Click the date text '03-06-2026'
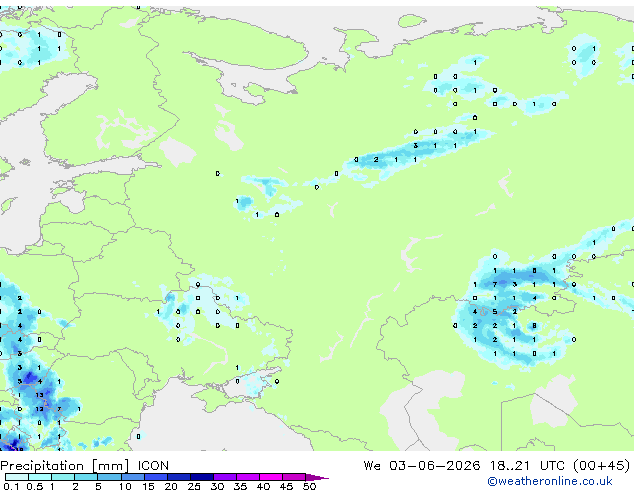 tap(435, 466)
